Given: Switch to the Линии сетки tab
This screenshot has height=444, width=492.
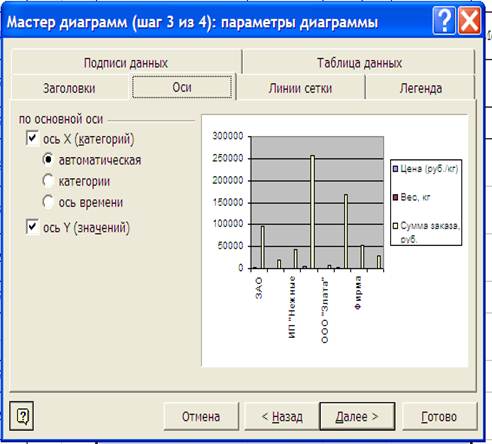Looking at the screenshot, I should coord(300,88).
